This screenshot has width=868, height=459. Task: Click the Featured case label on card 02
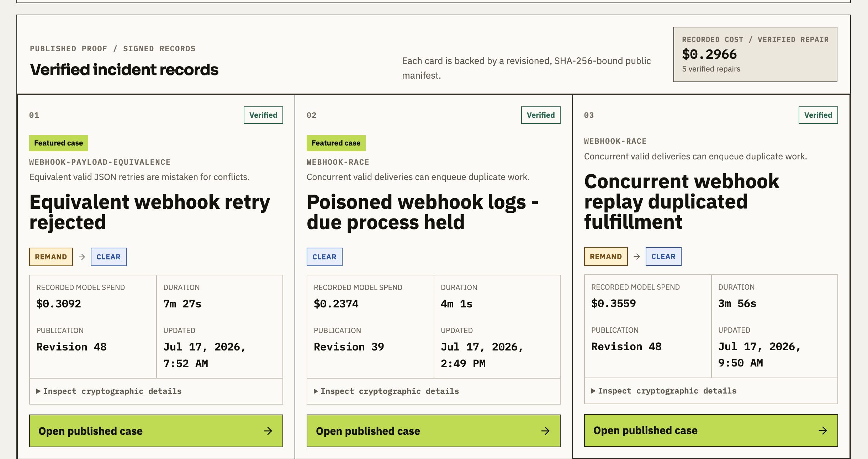click(336, 143)
